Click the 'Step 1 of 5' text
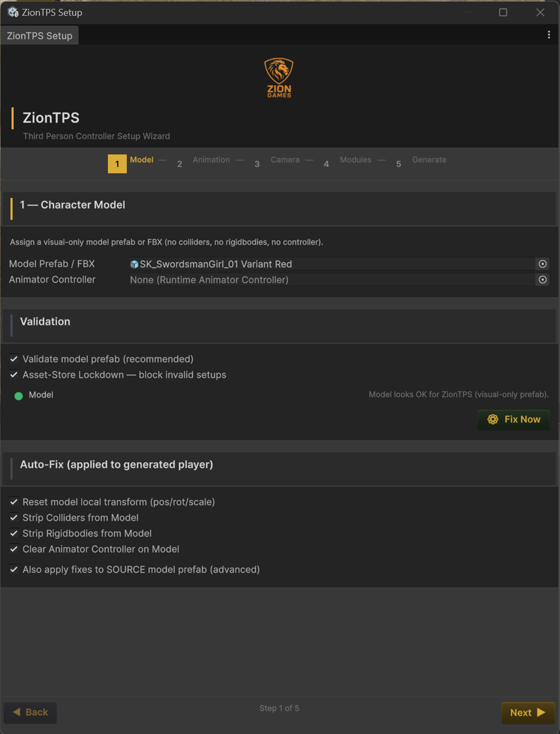560x734 pixels. point(279,708)
